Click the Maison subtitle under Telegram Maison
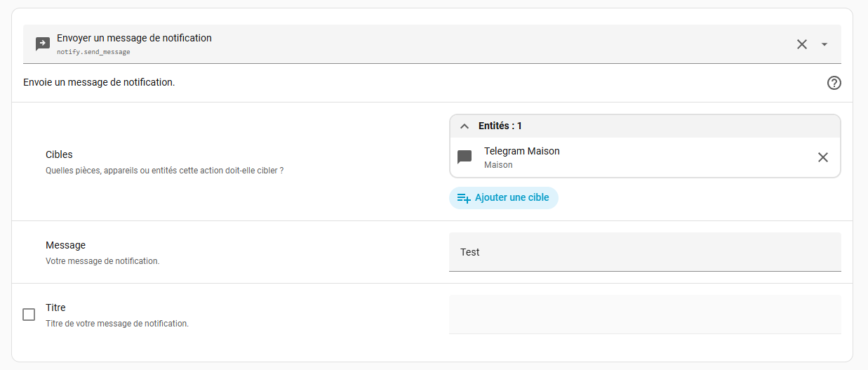The width and height of the screenshot is (868, 370). [x=498, y=165]
